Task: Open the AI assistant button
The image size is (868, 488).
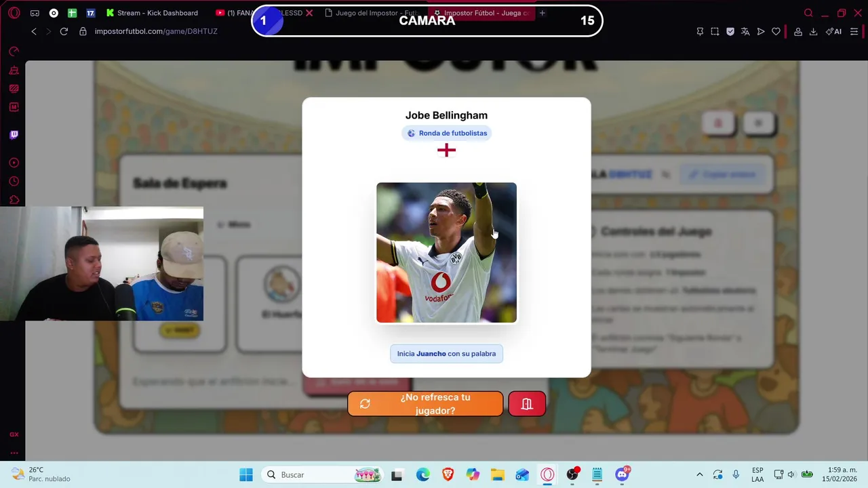Action: pos(833,31)
